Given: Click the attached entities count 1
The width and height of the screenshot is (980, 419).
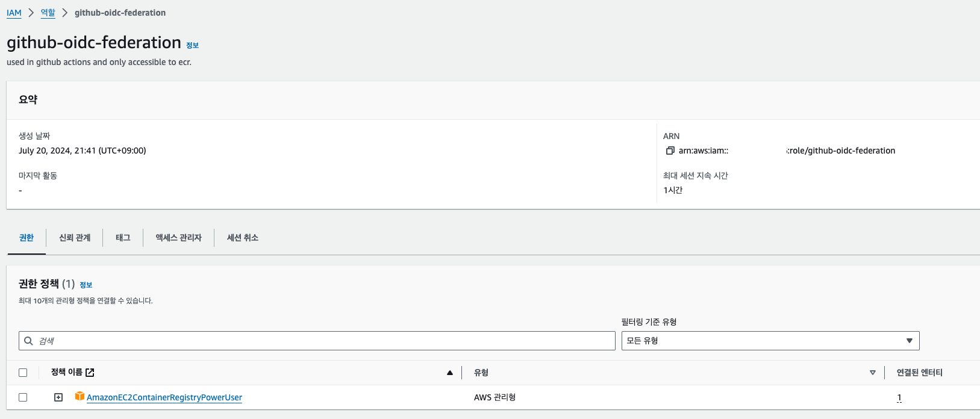Looking at the screenshot, I should (x=899, y=397).
